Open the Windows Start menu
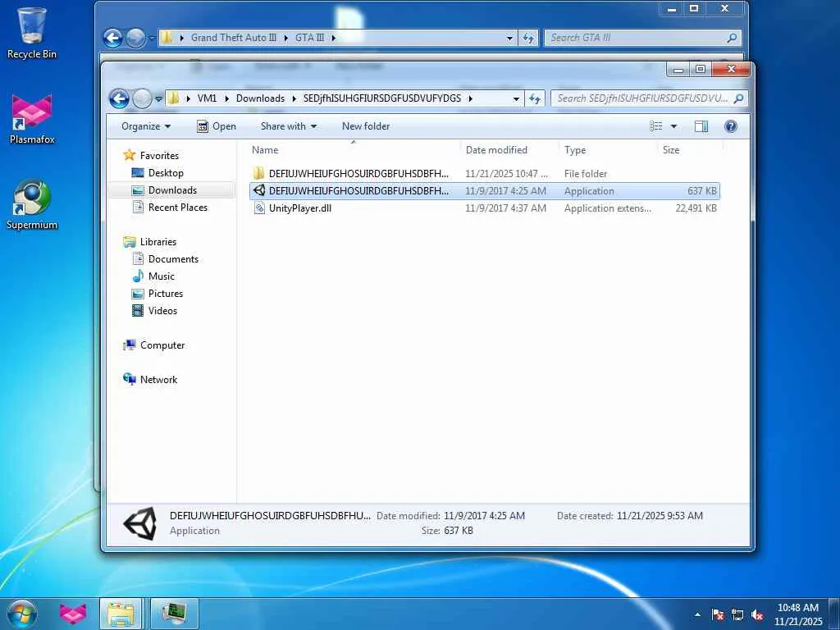 22,614
